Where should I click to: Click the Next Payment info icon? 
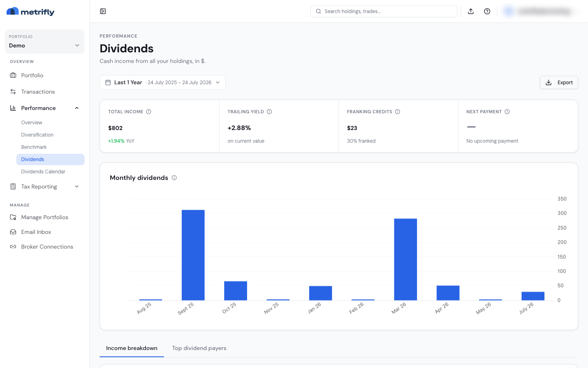pos(507,112)
